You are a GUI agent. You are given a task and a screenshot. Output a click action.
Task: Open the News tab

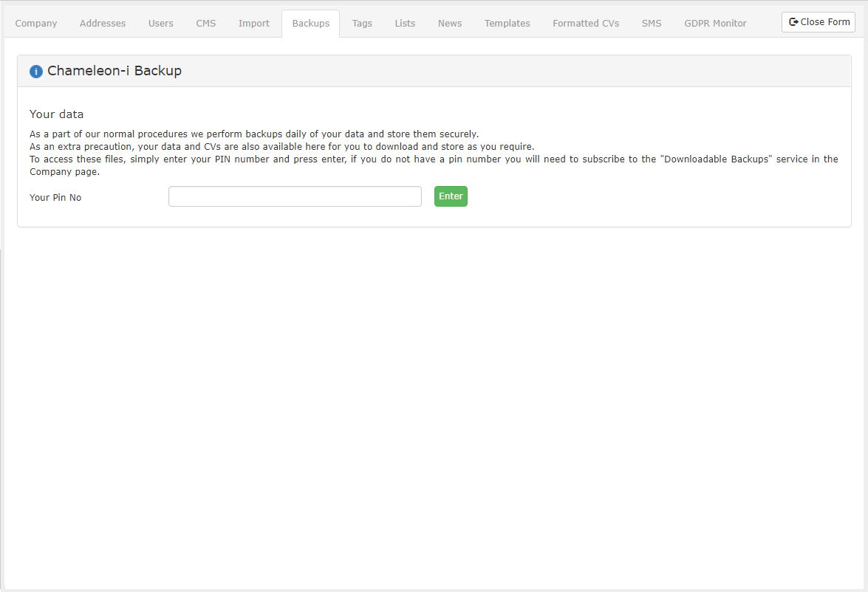(449, 23)
